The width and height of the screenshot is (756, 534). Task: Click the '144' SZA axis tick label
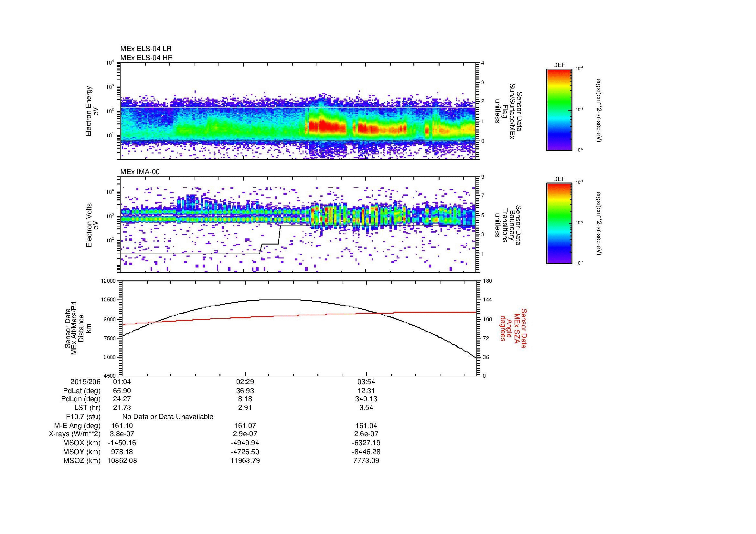487,300
